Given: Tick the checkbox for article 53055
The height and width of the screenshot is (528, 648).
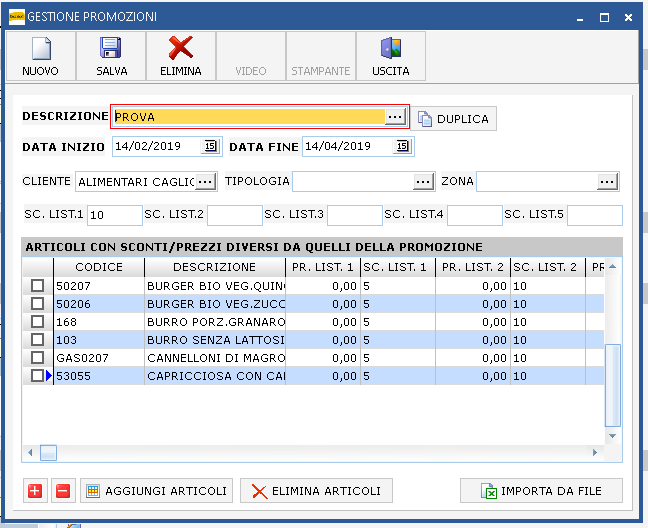Looking at the screenshot, I should [x=38, y=376].
